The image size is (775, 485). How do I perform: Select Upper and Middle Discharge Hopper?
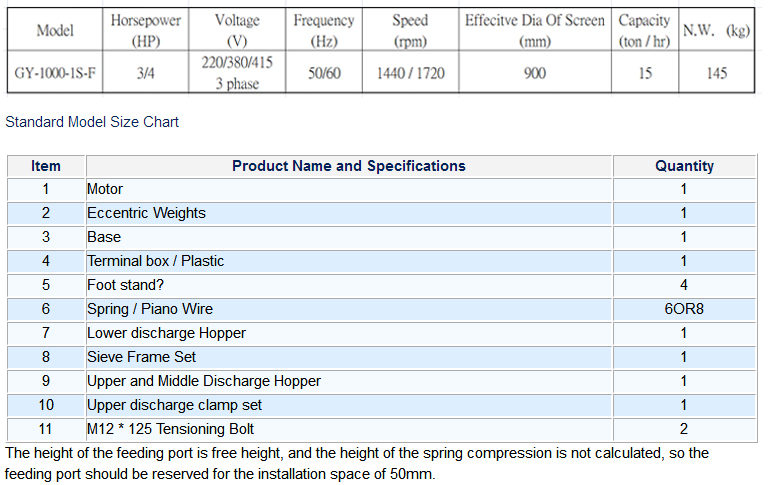coord(204,381)
